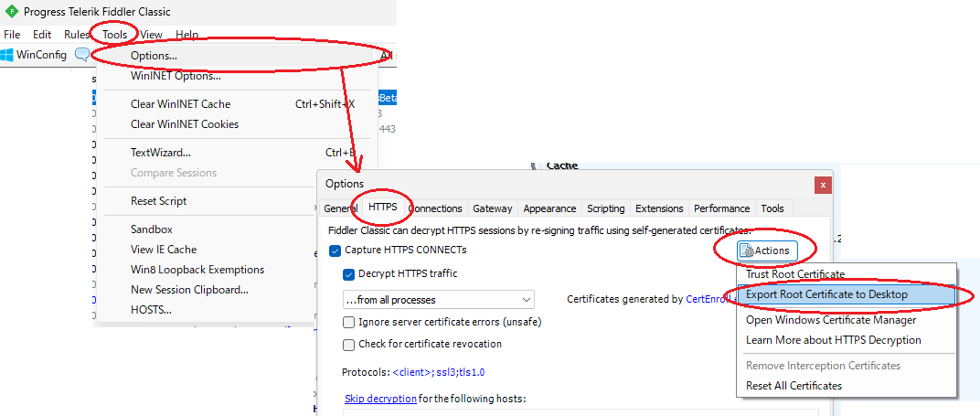Viewport: 980px width, 416px height.
Task: Select New Session Clipboard...
Action: tap(208, 290)
